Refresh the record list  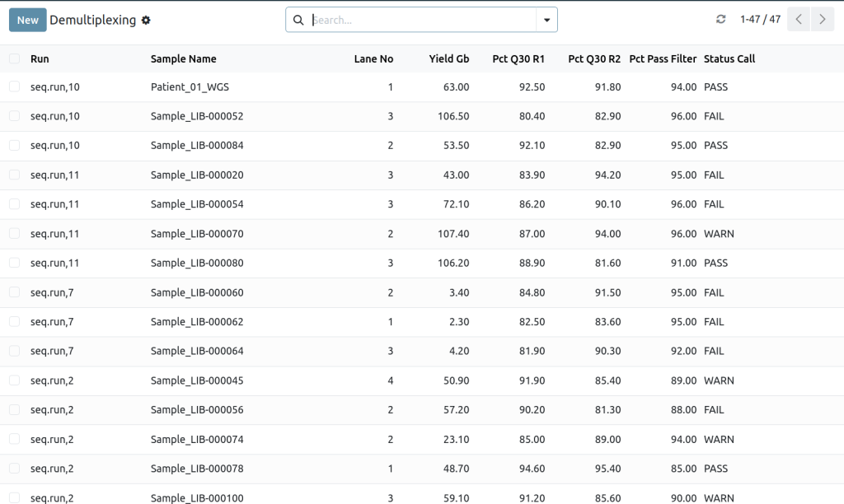coord(720,19)
